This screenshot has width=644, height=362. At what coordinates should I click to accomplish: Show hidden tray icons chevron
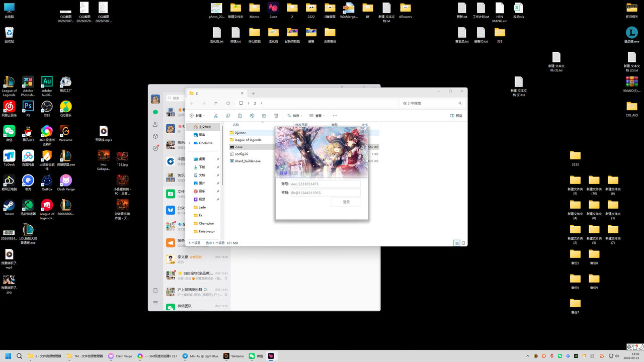(x=528, y=356)
